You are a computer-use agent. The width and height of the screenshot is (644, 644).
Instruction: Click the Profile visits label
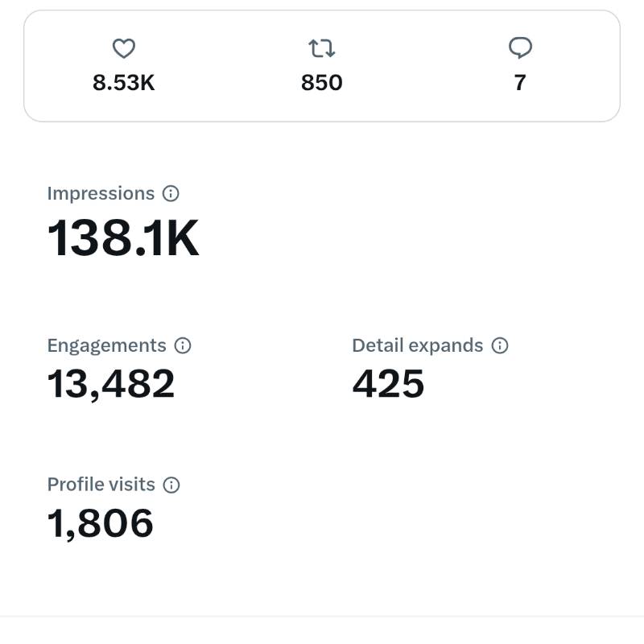pyautogui.click(x=101, y=485)
